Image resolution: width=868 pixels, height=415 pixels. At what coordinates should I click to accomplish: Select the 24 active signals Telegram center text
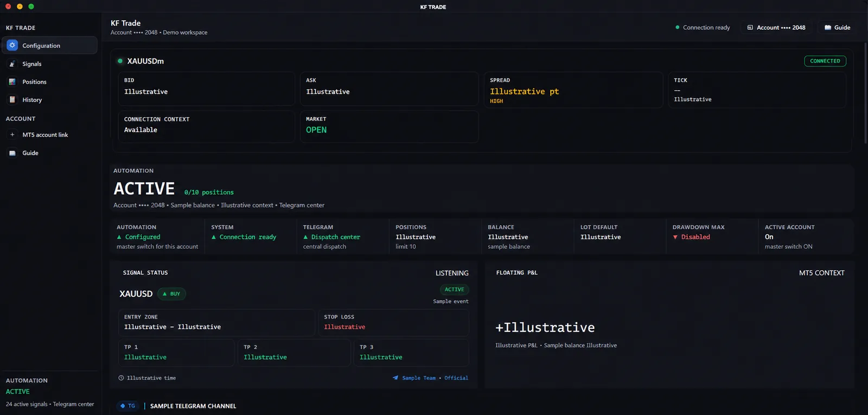pos(50,404)
